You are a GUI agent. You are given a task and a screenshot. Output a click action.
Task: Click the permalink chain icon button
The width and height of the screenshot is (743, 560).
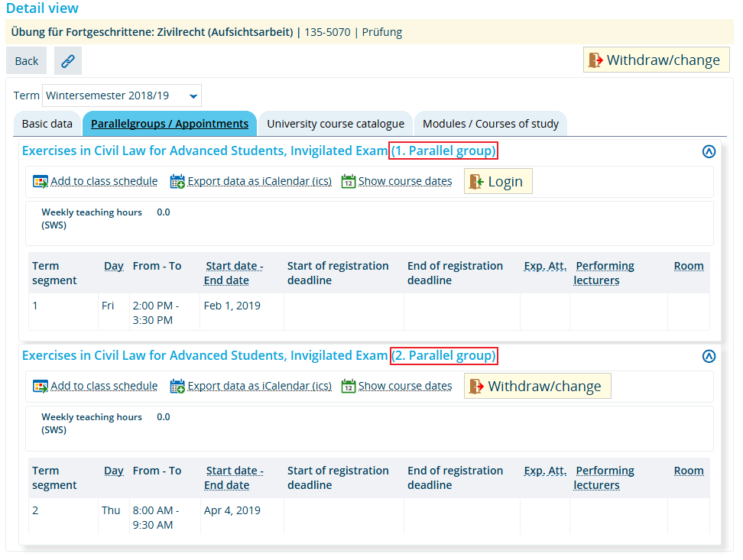click(x=68, y=60)
